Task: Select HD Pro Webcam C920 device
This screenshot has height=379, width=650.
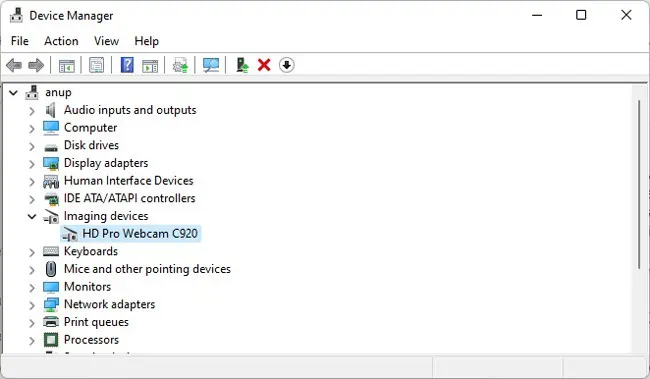Action: coord(140,234)
